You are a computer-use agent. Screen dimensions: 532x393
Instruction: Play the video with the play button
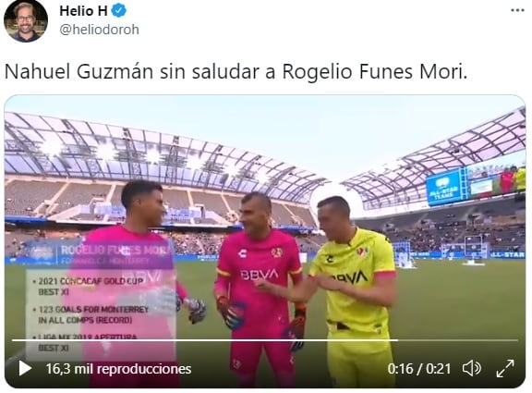tap(25, 369)
